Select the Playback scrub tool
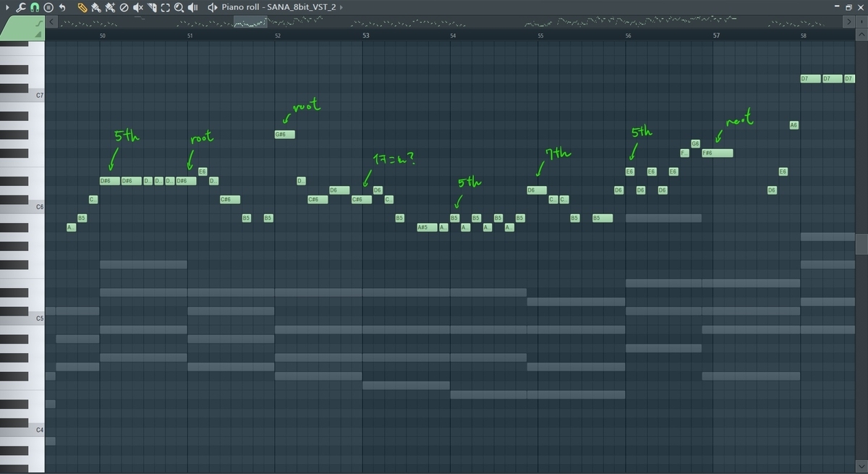This screenshot has height=474, width=868. pos(193,7)
